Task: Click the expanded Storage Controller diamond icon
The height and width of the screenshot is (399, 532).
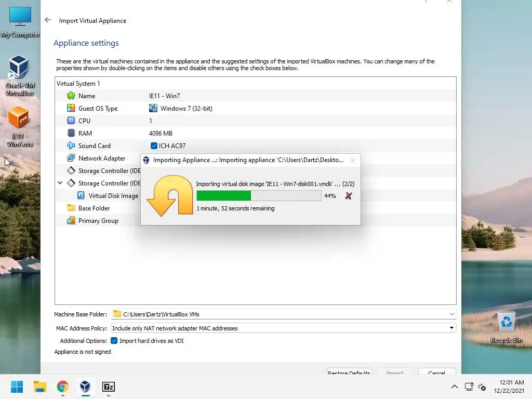Action: (71, 183)
